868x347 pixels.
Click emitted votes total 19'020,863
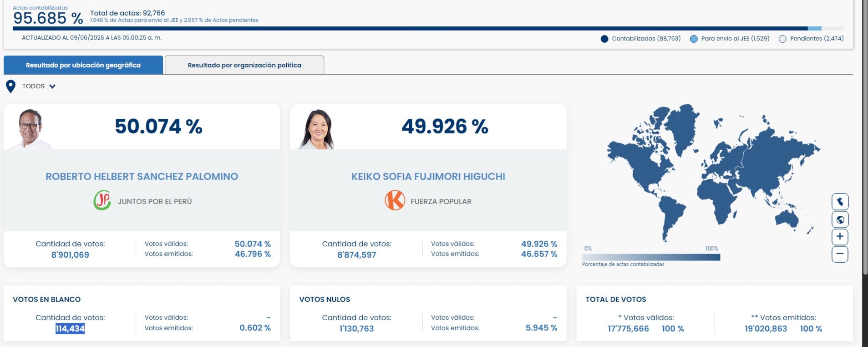point(766,329)
